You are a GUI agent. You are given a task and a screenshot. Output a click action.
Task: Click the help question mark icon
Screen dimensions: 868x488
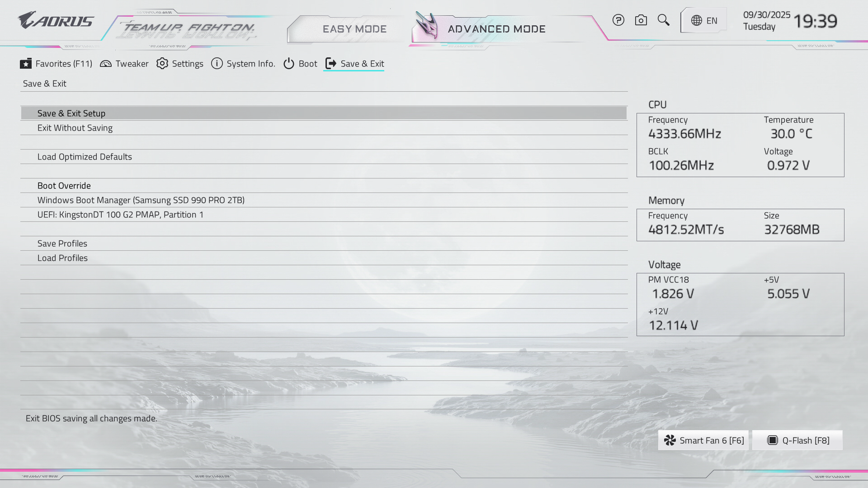coord(618,20)
